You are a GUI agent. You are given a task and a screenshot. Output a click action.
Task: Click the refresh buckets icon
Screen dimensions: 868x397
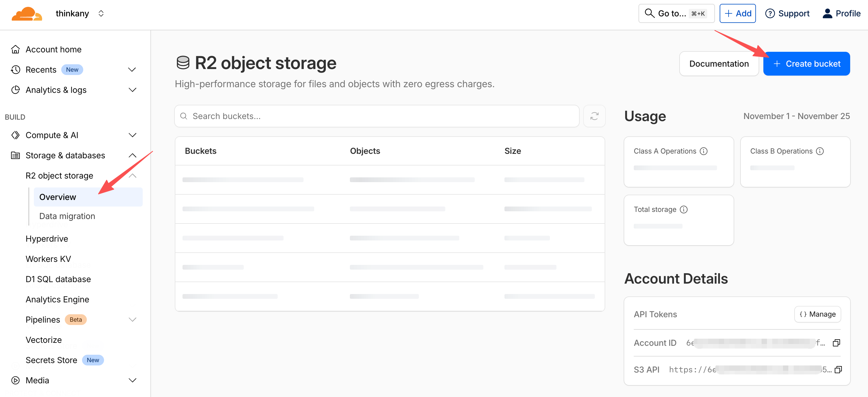pyautogui.click(x=594, y=116)
